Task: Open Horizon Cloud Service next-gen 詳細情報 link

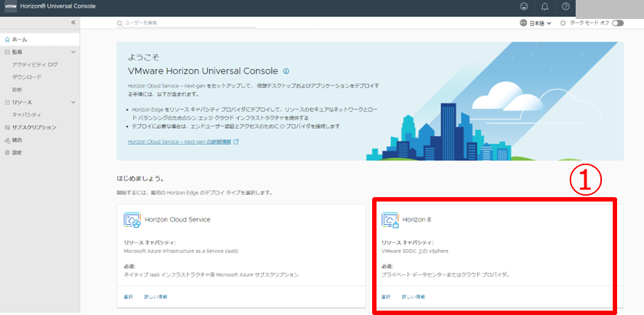Action: tap(180, 142)
